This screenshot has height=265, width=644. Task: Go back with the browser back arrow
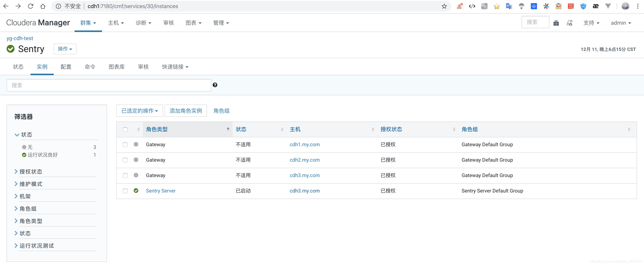pos(6,6)
